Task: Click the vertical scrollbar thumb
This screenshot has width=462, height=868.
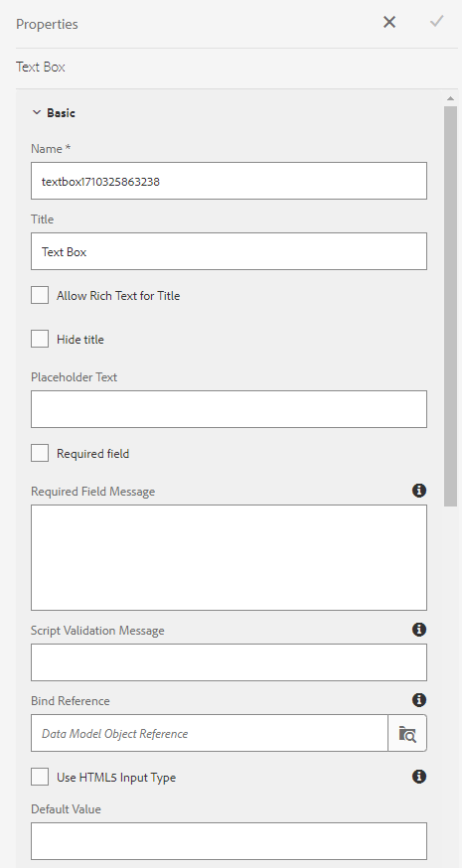Action: pos(450,306)
